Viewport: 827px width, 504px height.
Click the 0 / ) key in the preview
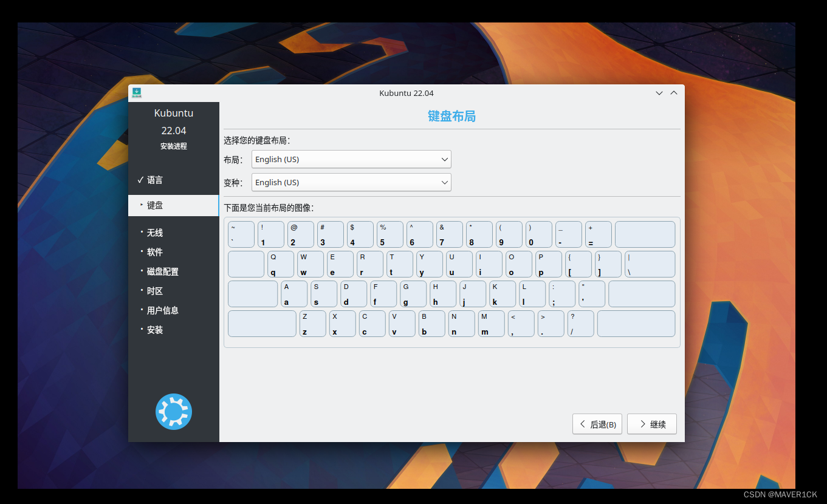[x=539, y=234]
